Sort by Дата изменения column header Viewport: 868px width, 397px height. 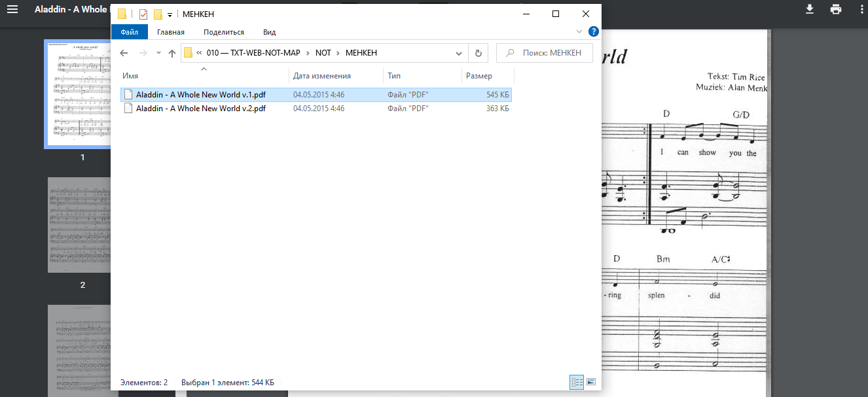coord(336,76)
